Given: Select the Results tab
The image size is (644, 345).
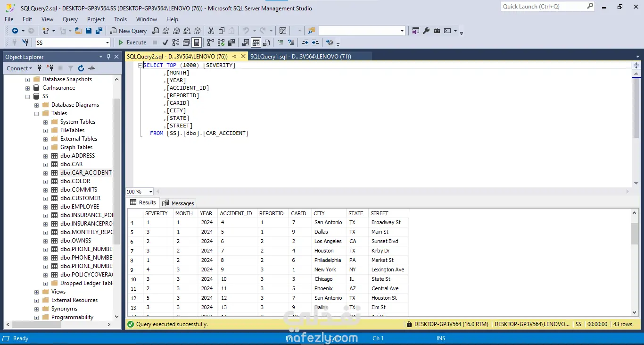Looking at the screenshot, I should click(x=143, y=202).
